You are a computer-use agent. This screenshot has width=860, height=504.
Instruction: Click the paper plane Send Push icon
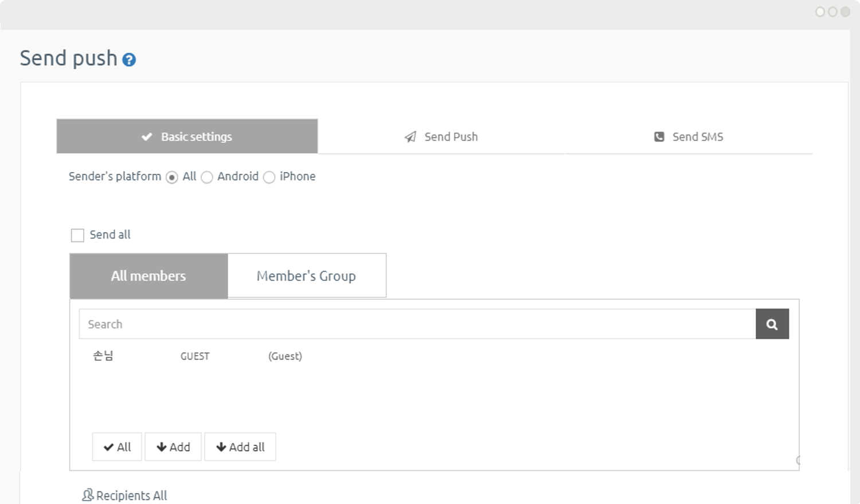pos(411,137)
